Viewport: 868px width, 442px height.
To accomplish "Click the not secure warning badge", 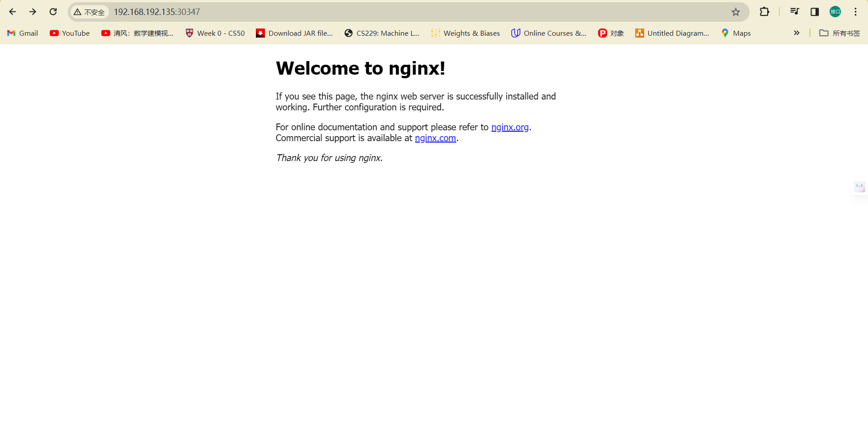I will (90, 12).
